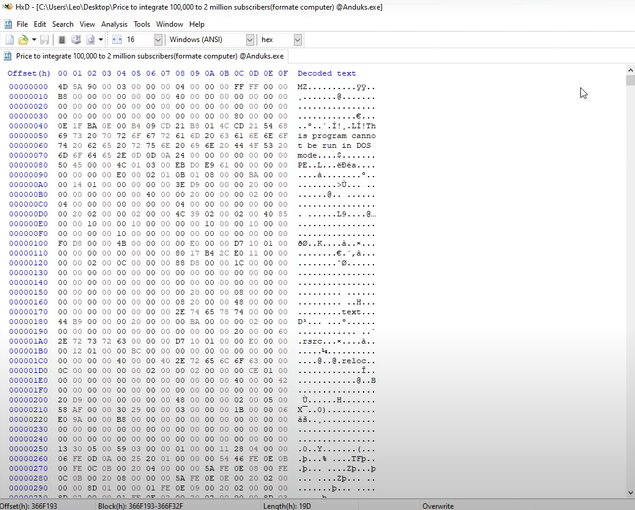Click hex byte 4D in first row

click(63, 87)
